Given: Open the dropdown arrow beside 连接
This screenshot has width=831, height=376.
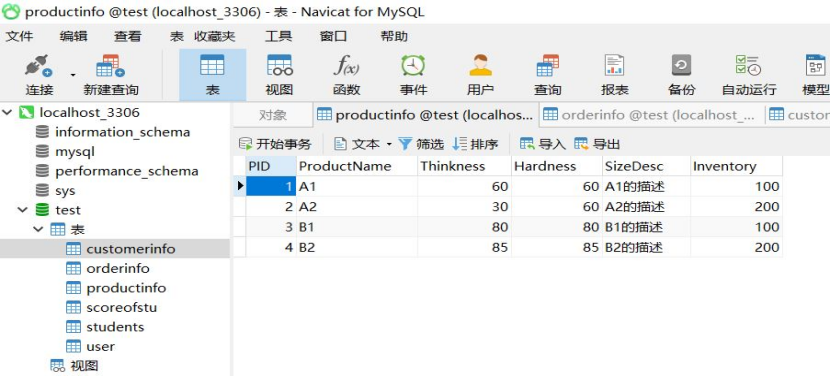Looking at the screenshot, I should pyautogui.click(x=73, y=75).
